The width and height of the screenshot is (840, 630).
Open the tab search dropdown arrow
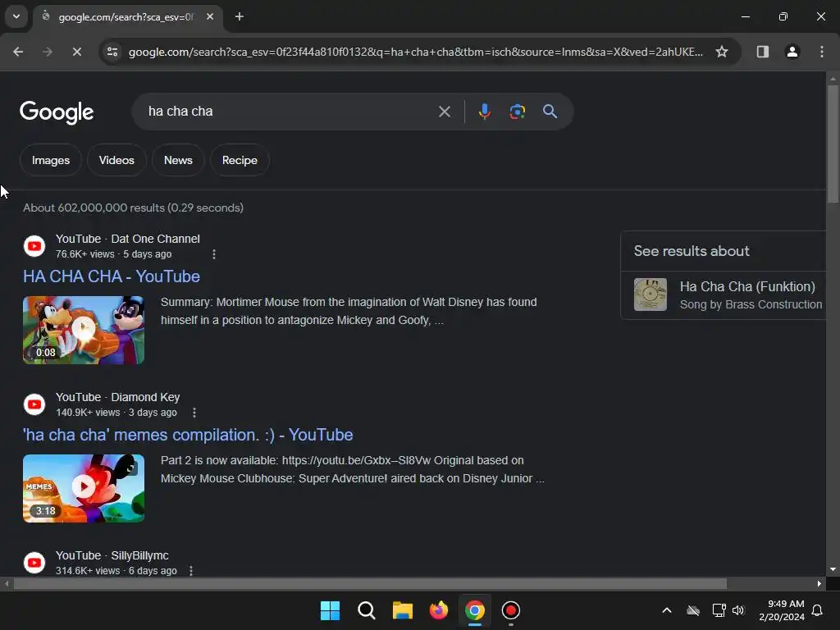pos(16,16)
